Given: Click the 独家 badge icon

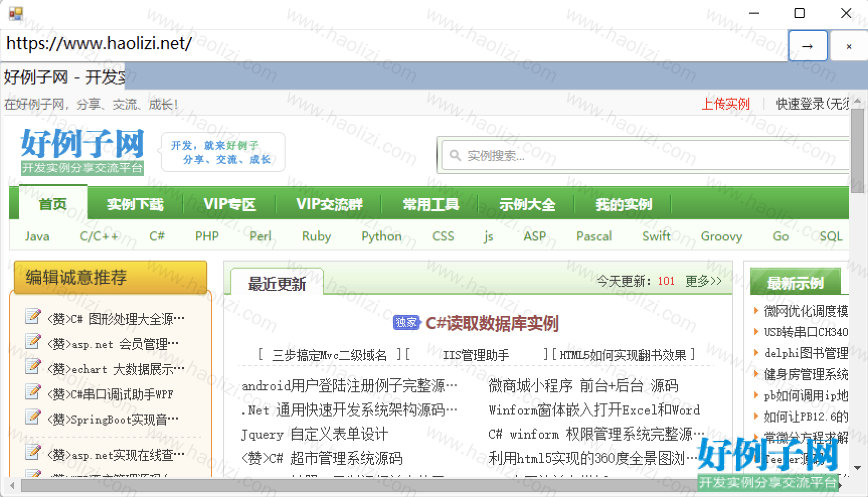Looking at the screenshot, I should (x=406, y=322).
